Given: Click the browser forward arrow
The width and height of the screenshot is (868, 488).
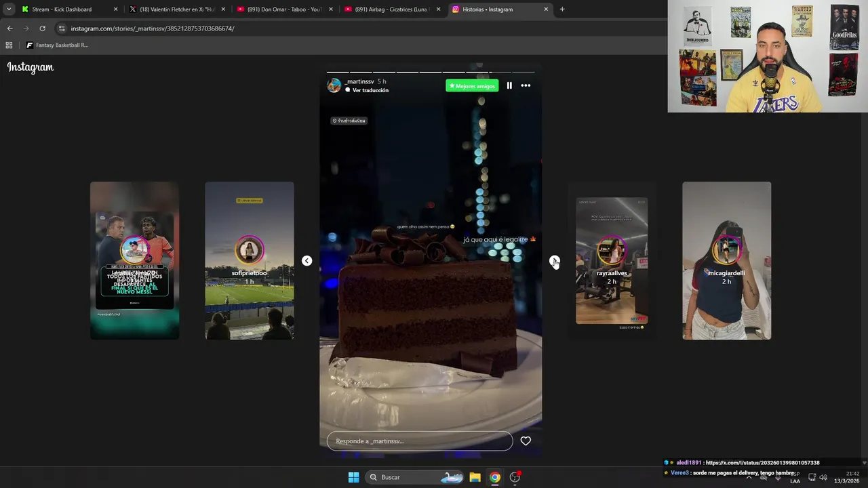Looking at the screenshot, I should point(26,28).
